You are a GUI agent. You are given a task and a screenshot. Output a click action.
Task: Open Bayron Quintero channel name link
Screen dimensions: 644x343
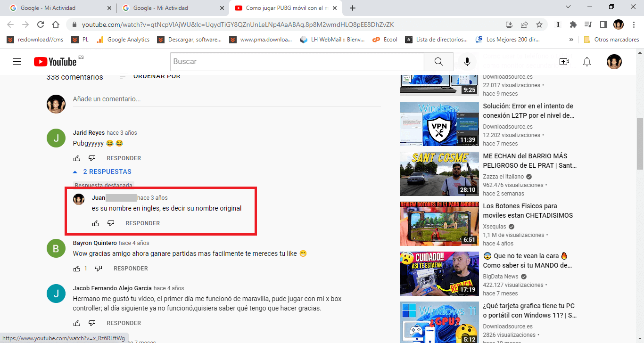[95, 243]
